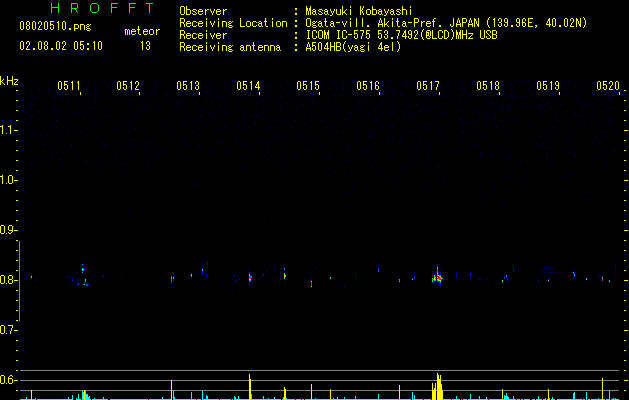Select the filename 08020510.png

coord(55,26)
